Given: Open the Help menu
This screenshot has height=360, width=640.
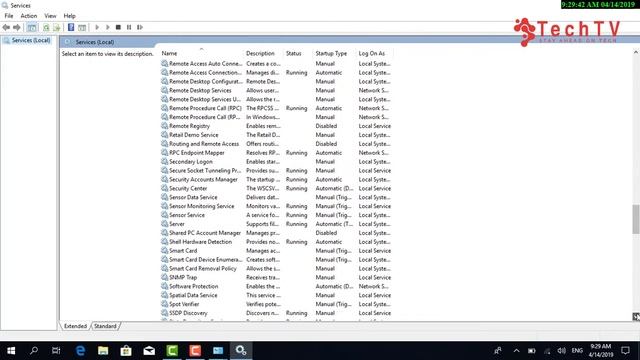Looking at the screenshot, I should pos(69,16).
